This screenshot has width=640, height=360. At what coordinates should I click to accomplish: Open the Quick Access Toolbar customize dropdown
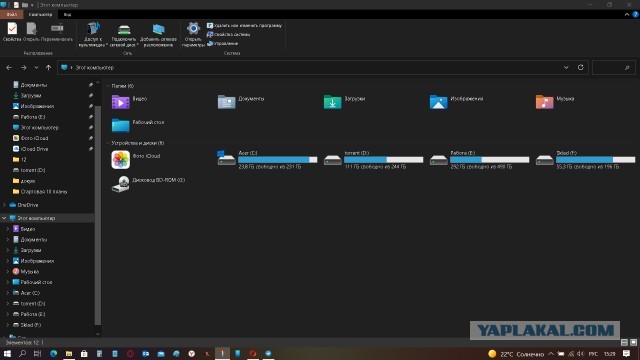(x=32, y=5)
